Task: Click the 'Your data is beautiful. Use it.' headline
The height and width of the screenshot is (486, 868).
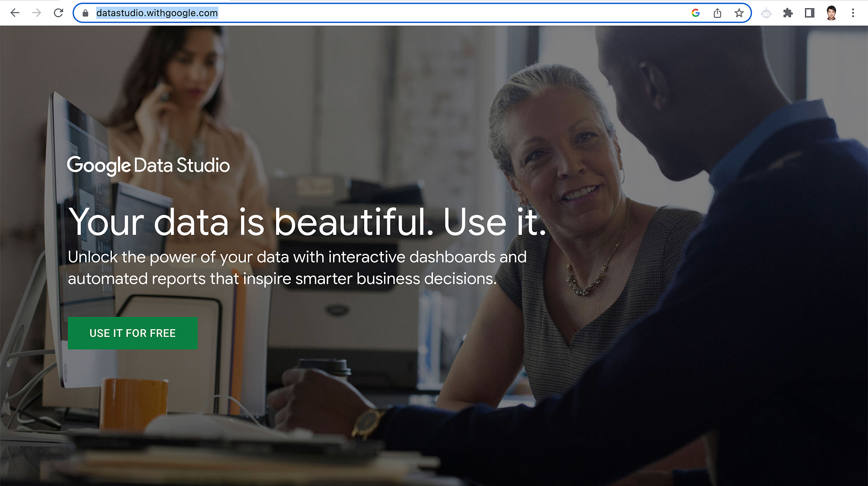Action: click(307, 222)
